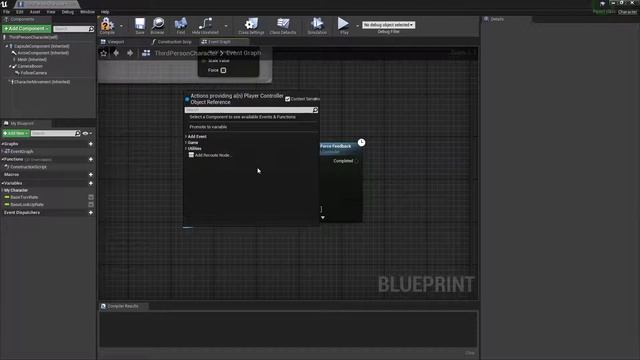Go back with the left arrow
Viewport: 640px width, 360px height.
[116, 53]
